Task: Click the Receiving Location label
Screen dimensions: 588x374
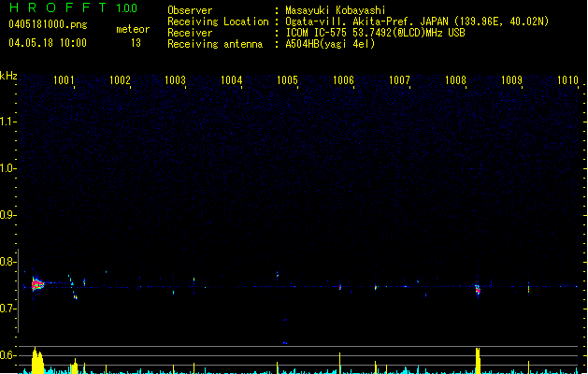Action: pyautogui.click(x=218, y=22)
